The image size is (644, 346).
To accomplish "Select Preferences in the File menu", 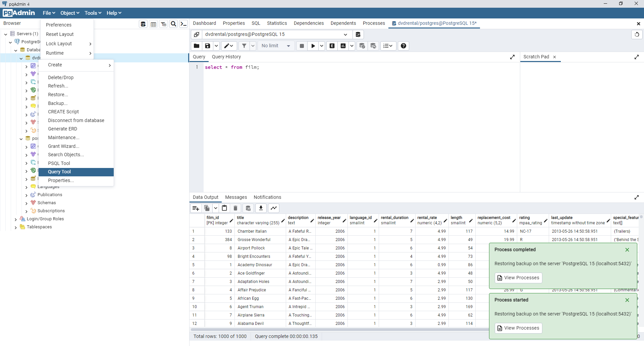I will click(67, 25).
